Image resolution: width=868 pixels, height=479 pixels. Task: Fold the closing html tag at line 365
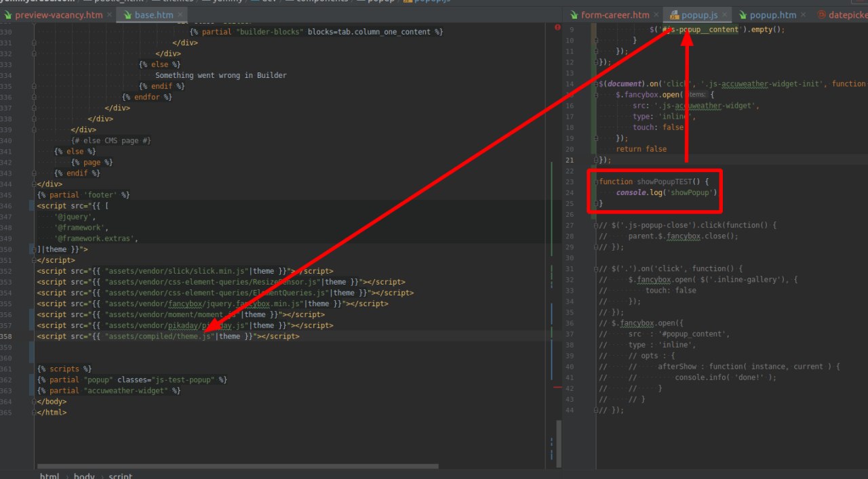tap(34, 412)
